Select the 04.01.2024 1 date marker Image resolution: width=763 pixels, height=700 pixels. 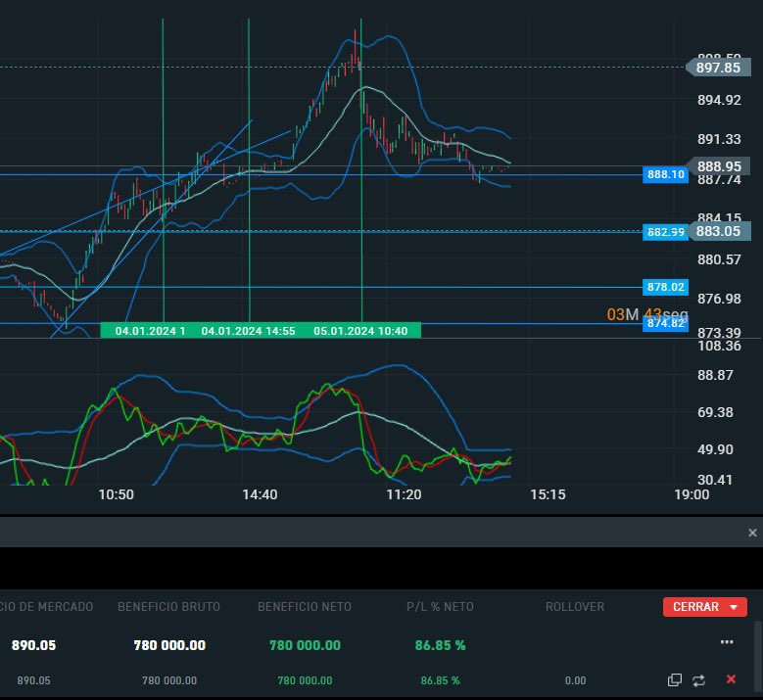click(x=150, y=331)
